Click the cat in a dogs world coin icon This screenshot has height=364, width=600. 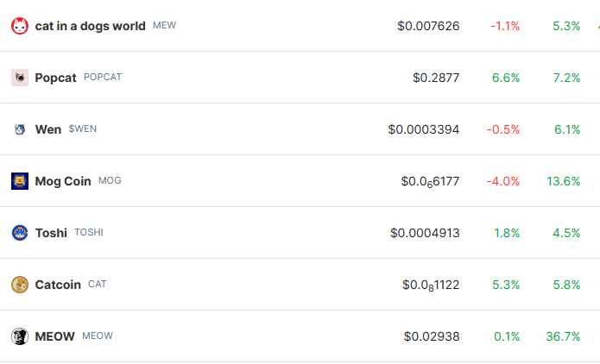tap(20, 26)
